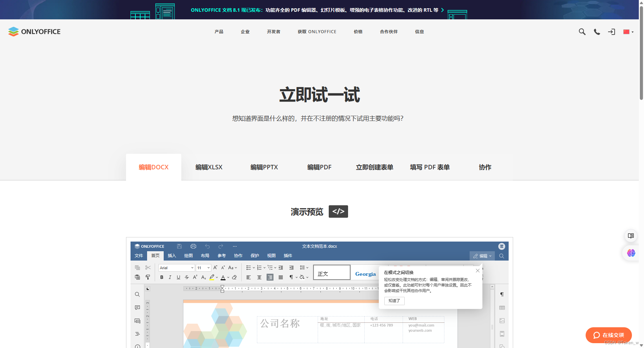Image resolution: width=644 pixels, height=348 pixels.
Task: Click the website search magnifier icon
Action: [582, 32]
